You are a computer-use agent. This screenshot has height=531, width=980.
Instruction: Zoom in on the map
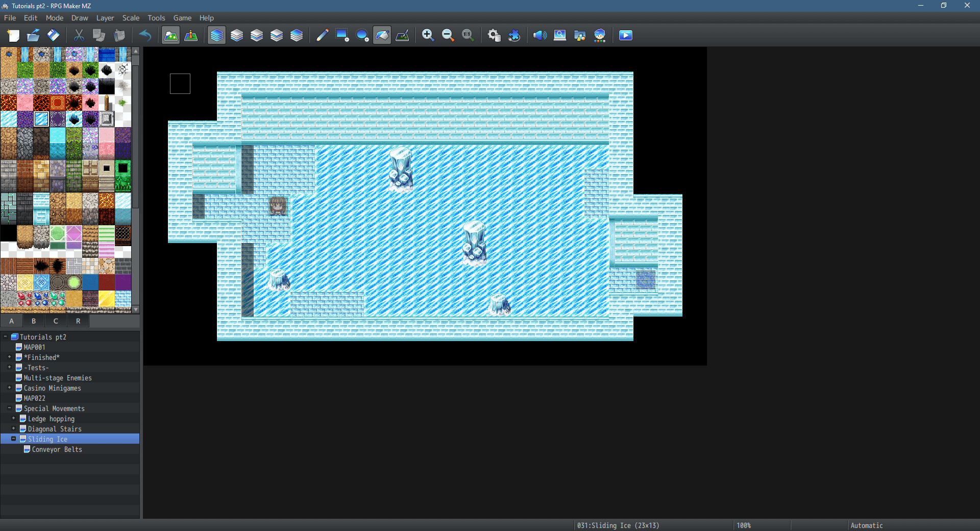(428, 35)
